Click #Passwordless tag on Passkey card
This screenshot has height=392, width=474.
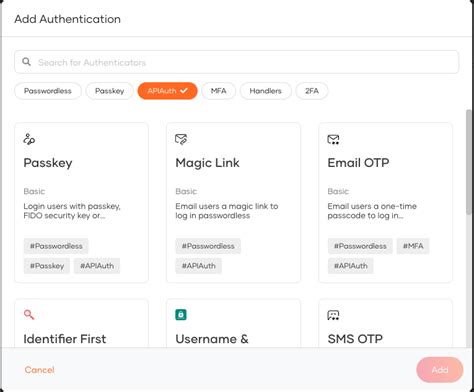point(56,246)
